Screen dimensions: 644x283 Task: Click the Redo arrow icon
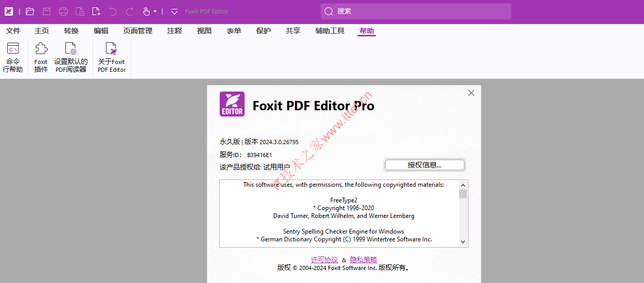click(129, 11)
